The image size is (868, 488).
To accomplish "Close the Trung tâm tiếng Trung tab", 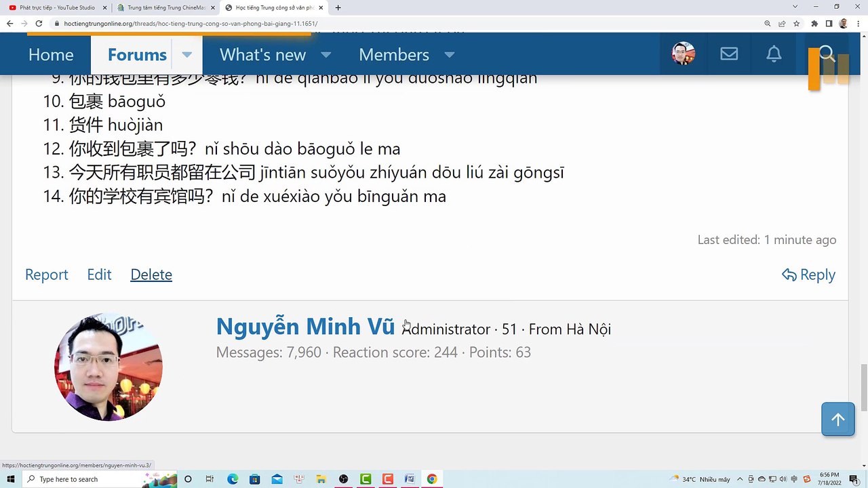I will (x=212, y=7).
